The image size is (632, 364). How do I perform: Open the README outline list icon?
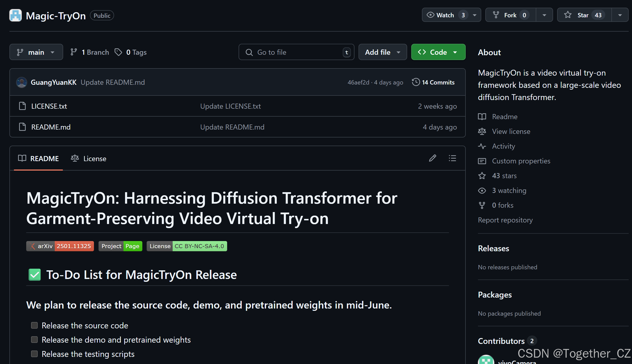452,158
